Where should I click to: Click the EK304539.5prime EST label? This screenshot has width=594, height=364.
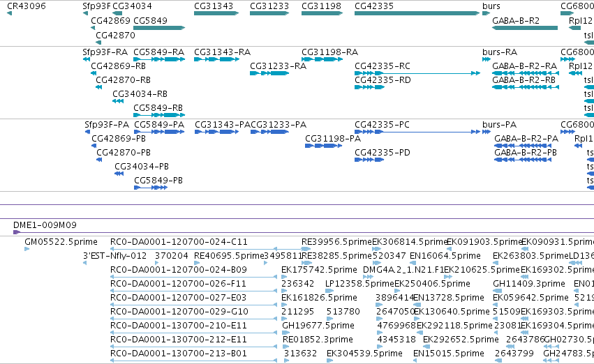(364, 354)
